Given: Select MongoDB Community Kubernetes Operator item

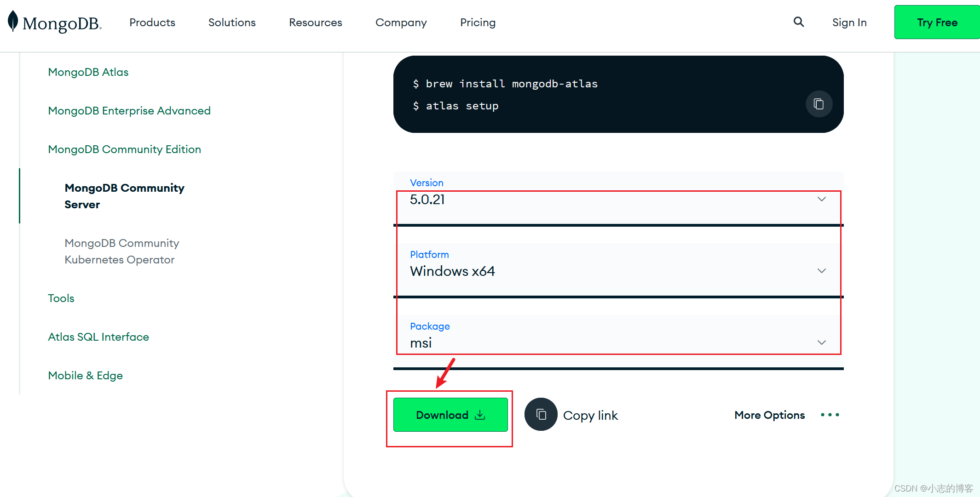Looking at the screenshot, I should pos(122,251).
